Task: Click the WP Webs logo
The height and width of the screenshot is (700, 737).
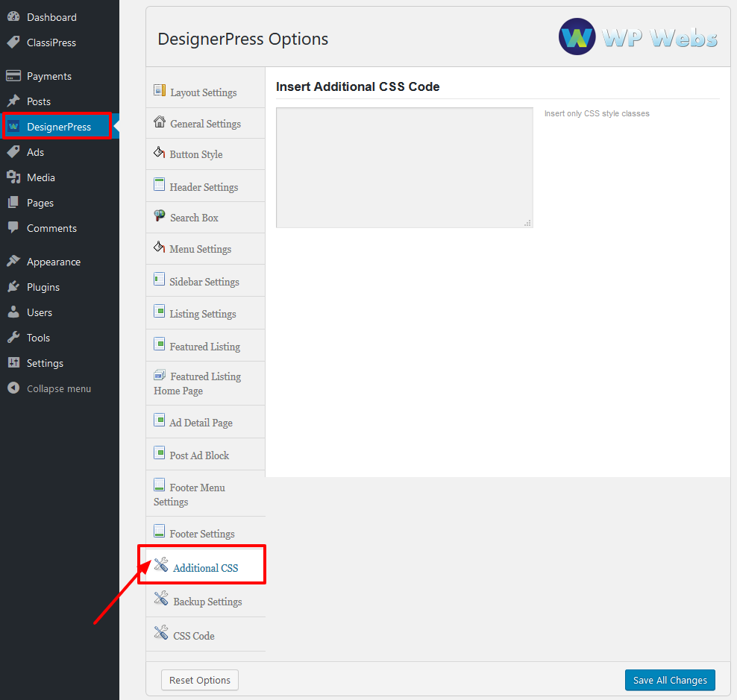Action: point(638,37)
